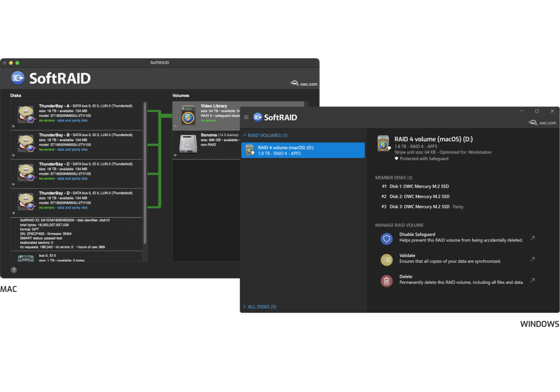Expand ThunderBay - B disclosure triangle
This screenshot has height=392, width=560.
[13, 155]
